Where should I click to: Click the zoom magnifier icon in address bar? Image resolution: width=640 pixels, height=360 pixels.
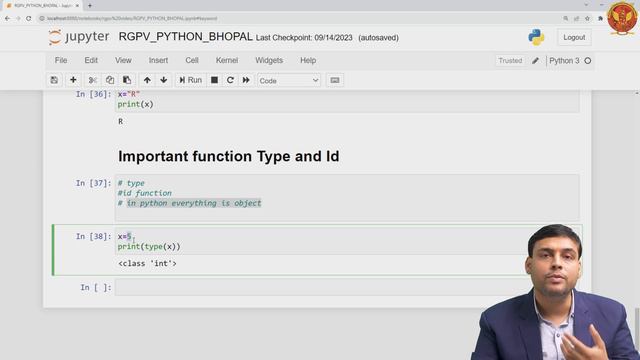click(x=566, y=18)
